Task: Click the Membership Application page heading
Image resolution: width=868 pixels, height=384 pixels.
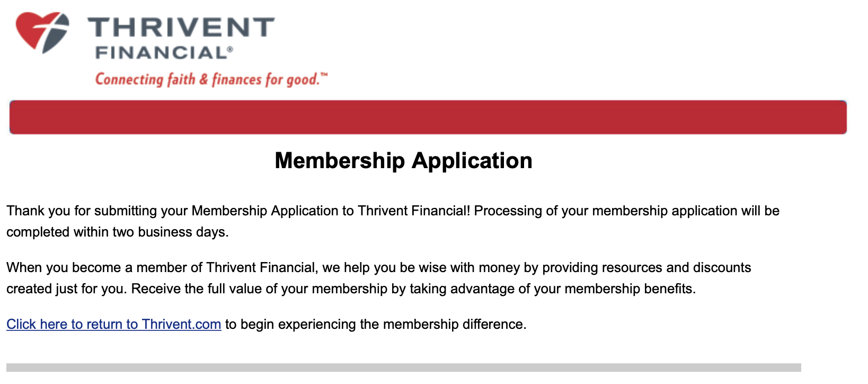Action: (x=403, y=161)
